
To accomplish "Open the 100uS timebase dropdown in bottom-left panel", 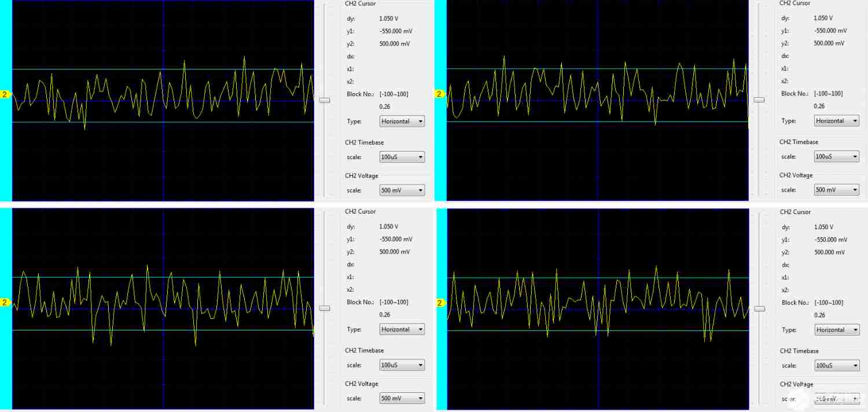I will (x=402, y=365).
